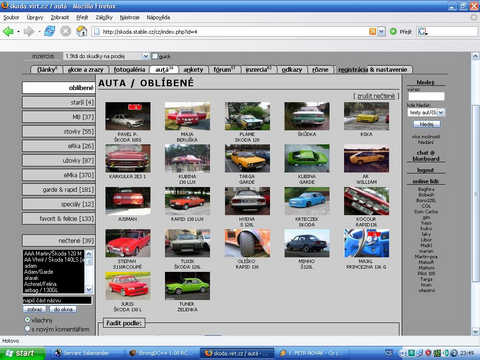The width and height of the screenshot is (480, 360).
Task: Open the search category dropdown under Hledej
Action: click(x=426, y=113)
